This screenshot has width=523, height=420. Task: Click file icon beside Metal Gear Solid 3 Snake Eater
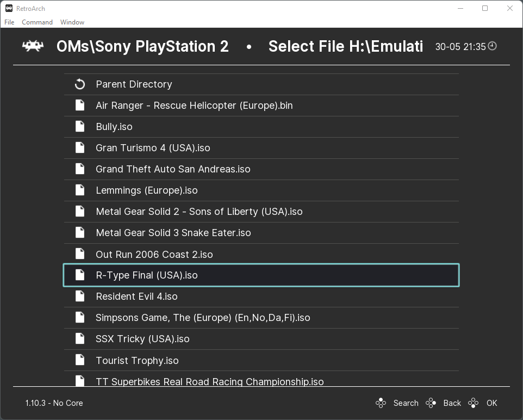tap(80, 233)
